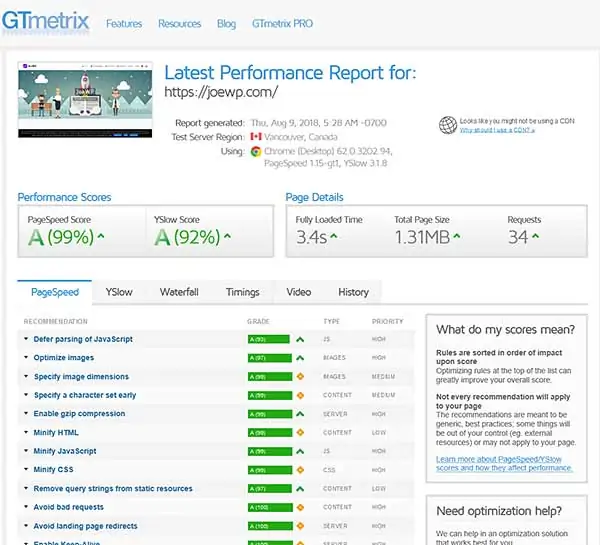Click orange diamond for Avoid landing page redirects
This screenshot has width=600, height=545.
tap(300, 526)
